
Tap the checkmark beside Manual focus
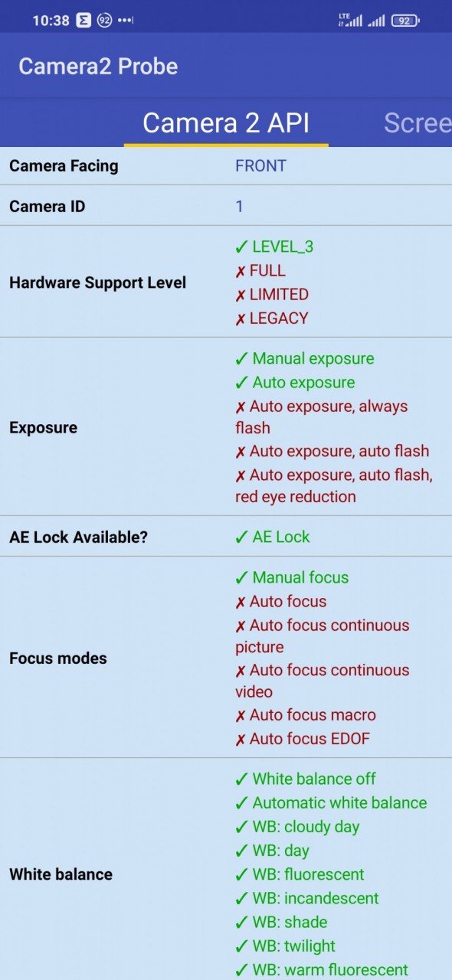pos(241,578)
